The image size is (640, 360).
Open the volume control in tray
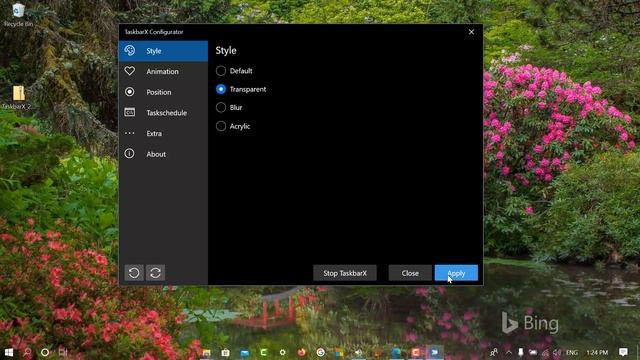(557, 352)
